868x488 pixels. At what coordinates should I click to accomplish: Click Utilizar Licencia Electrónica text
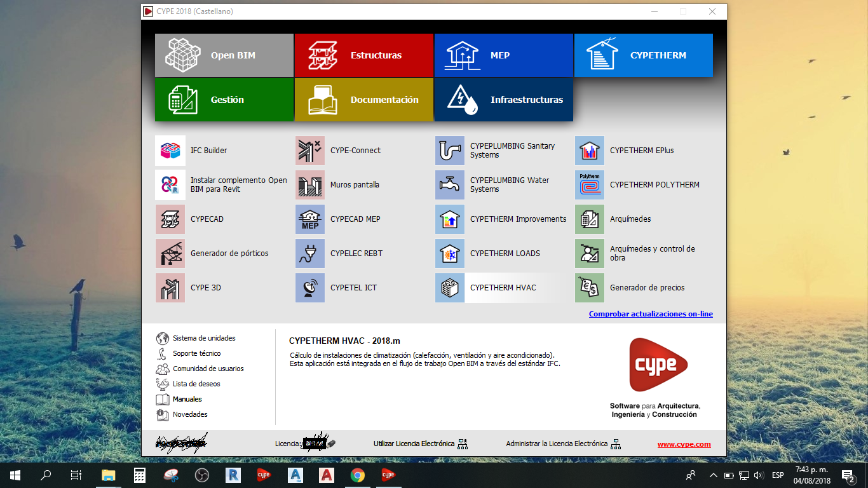414,444
